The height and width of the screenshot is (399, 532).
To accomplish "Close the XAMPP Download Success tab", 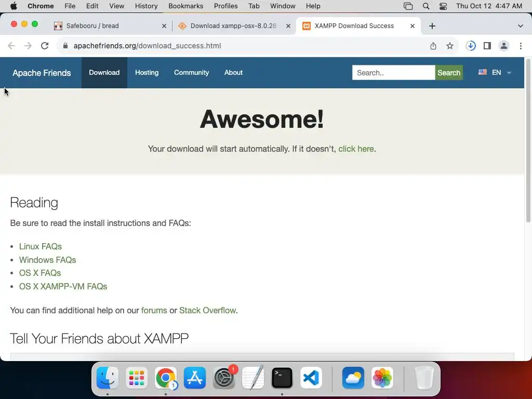I will [412, 26].
